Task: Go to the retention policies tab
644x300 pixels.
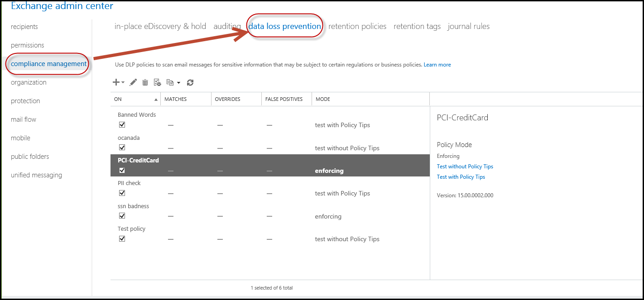Action: (357, 26)
